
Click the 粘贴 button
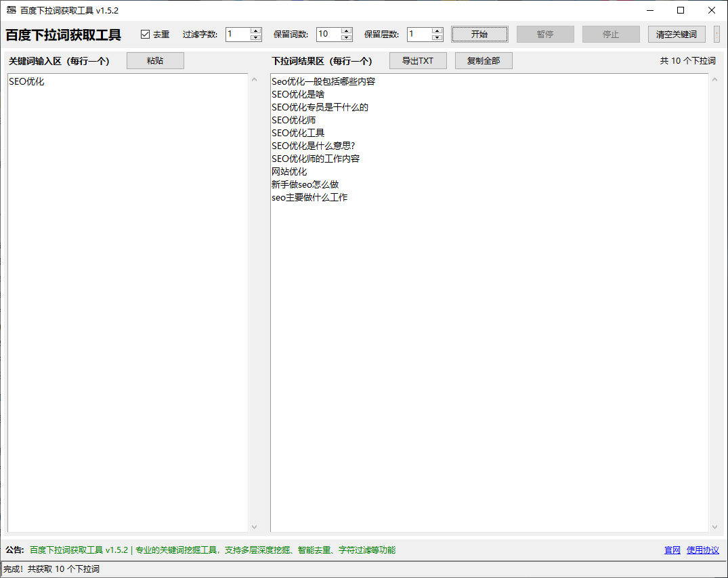pos(155,61)
